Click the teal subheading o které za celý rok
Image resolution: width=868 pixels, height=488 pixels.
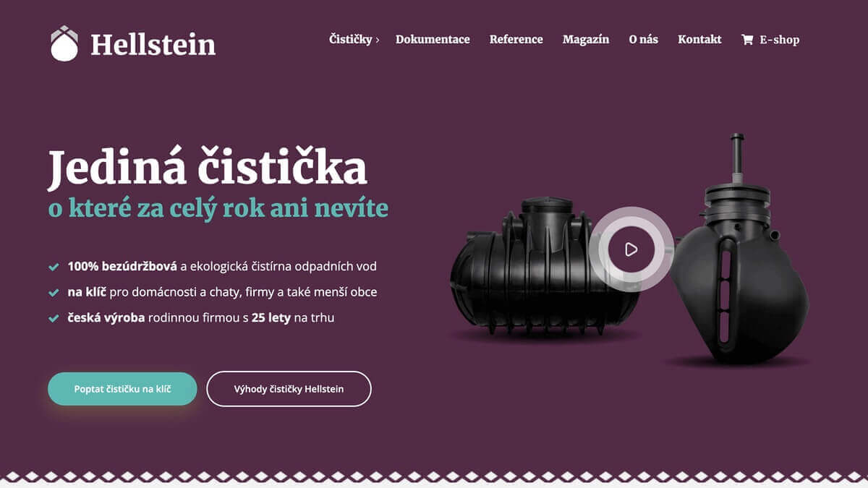point(218,208)
